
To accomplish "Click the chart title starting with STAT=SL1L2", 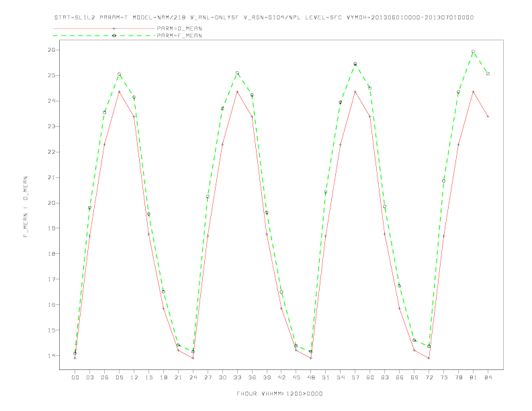I will click(264, 17).
